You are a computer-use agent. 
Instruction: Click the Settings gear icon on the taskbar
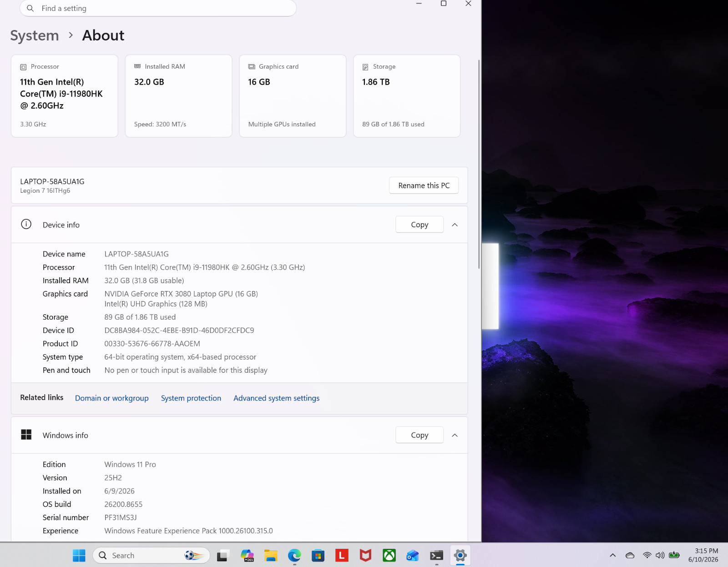tap(460, 555)
